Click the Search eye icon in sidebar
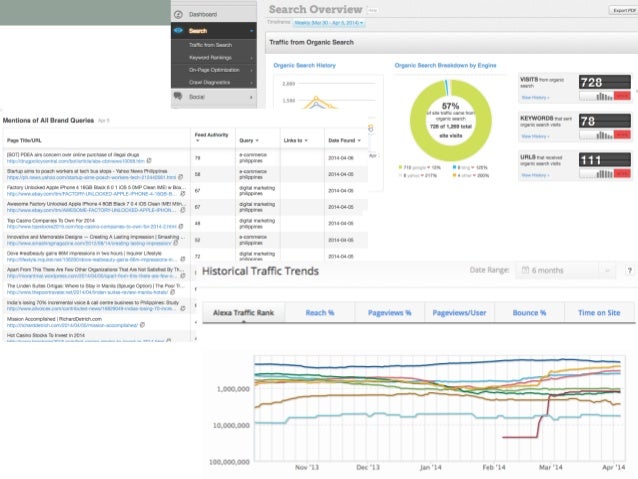The image size is (638, 479). click(x=178, y=31)
